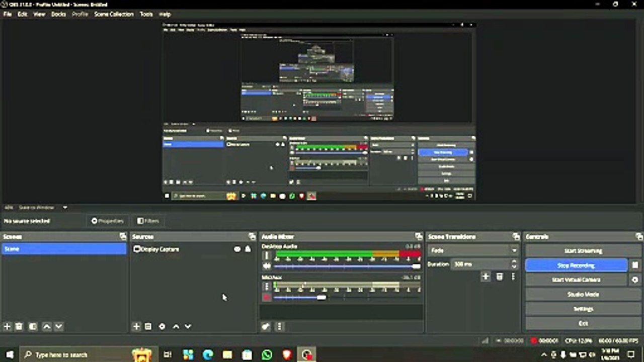Image resolution: width=644 pixels, height=362 pixels.
Task: Open Mic/Aux options menu
Action: pyautogui.click(x=267, y=287)
